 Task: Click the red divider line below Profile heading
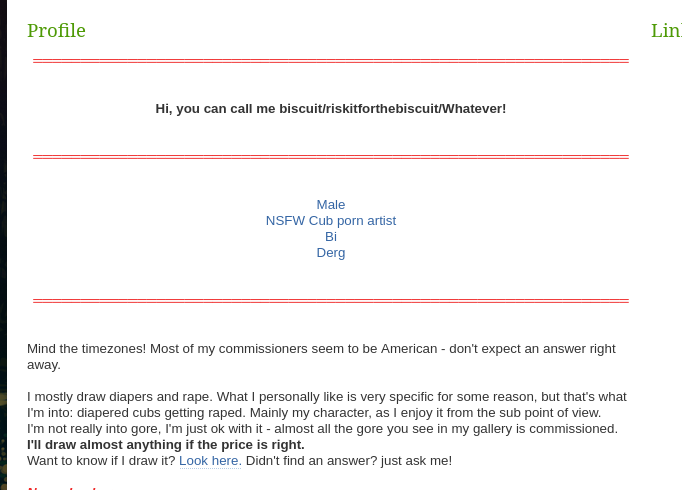[x=330, y=61]
